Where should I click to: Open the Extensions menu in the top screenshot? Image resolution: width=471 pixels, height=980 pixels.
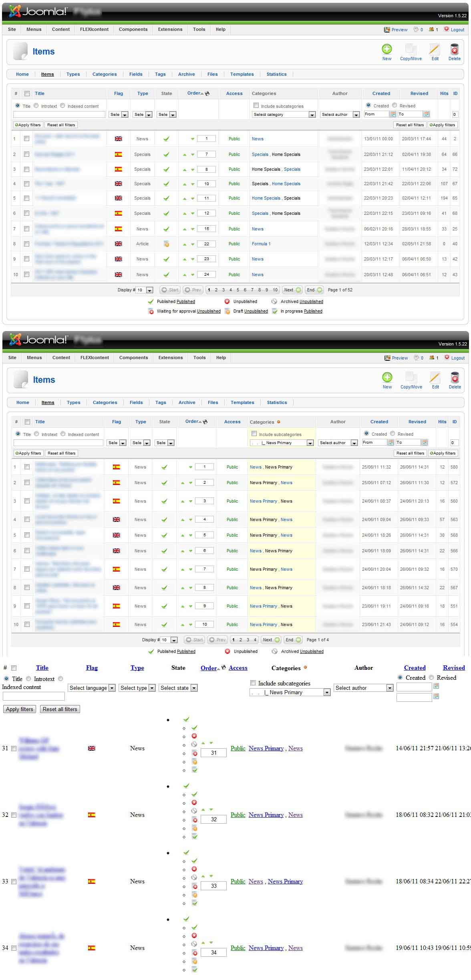coord(170,29)
